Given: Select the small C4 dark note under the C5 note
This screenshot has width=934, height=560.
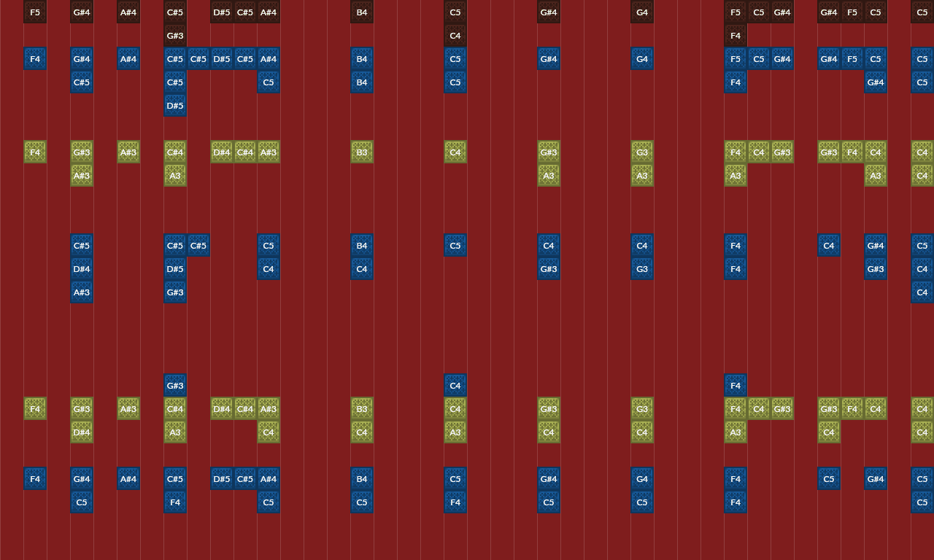Looking at the screenshot, I should (455, 35).
